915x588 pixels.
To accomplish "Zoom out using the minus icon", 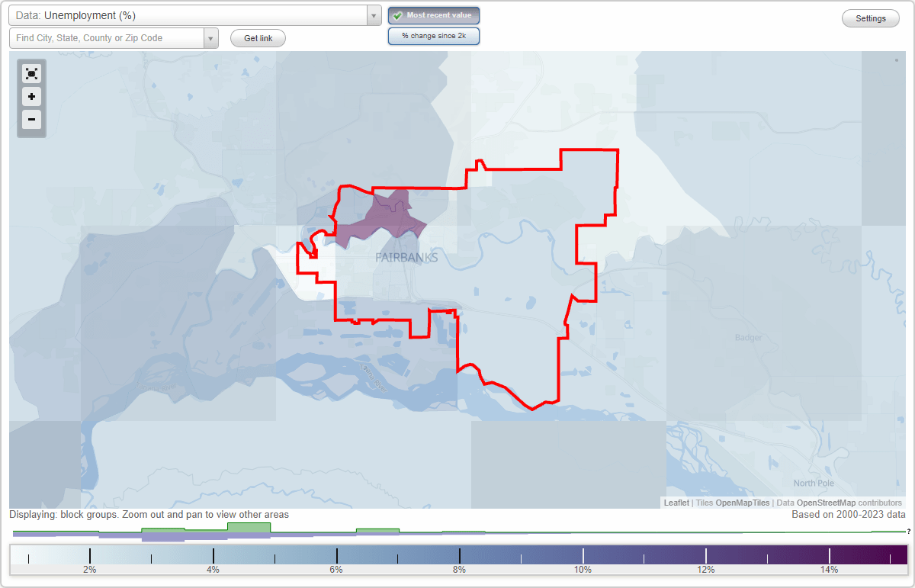I will pyautogui.click(x=31, y=120).
